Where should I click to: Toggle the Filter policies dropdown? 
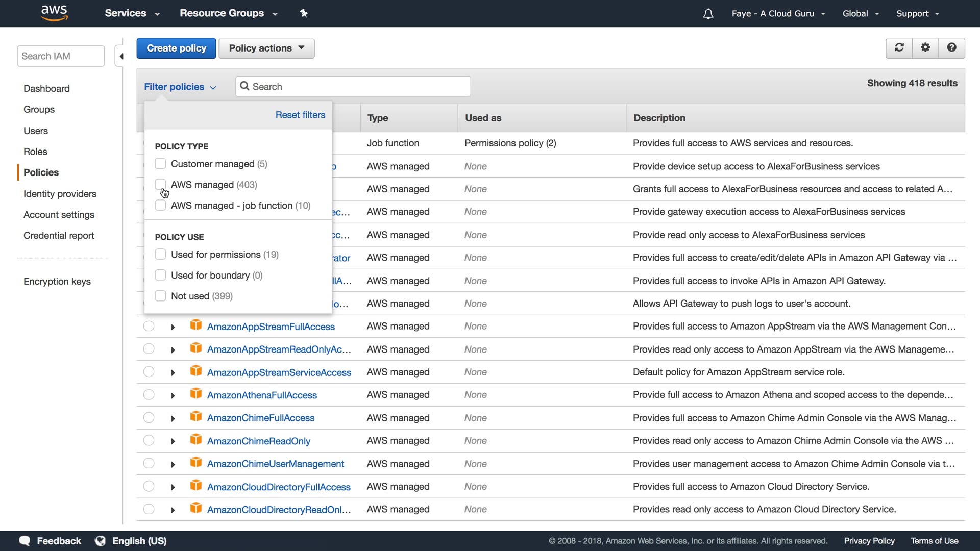pyautogui.click(x=180, y=87)
